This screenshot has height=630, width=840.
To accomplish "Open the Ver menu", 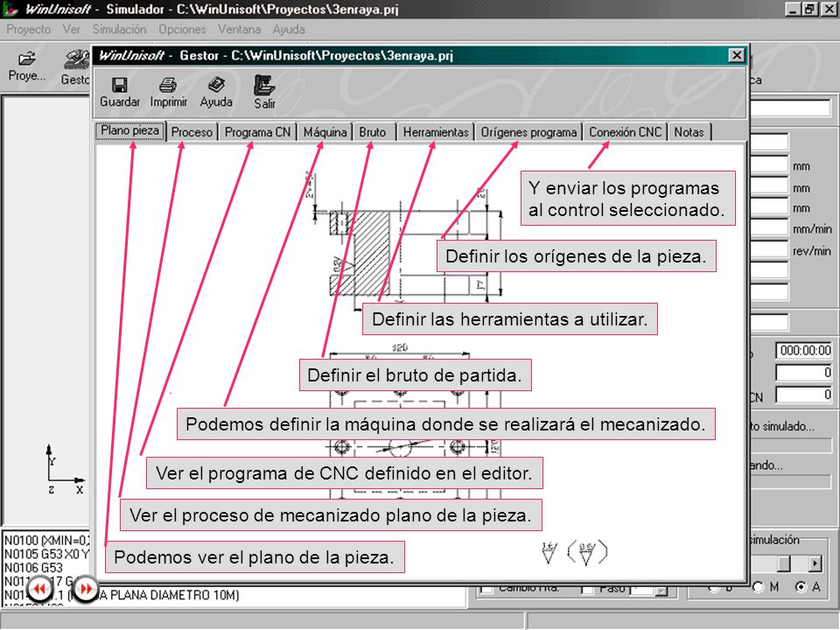I will coord(71,30).
